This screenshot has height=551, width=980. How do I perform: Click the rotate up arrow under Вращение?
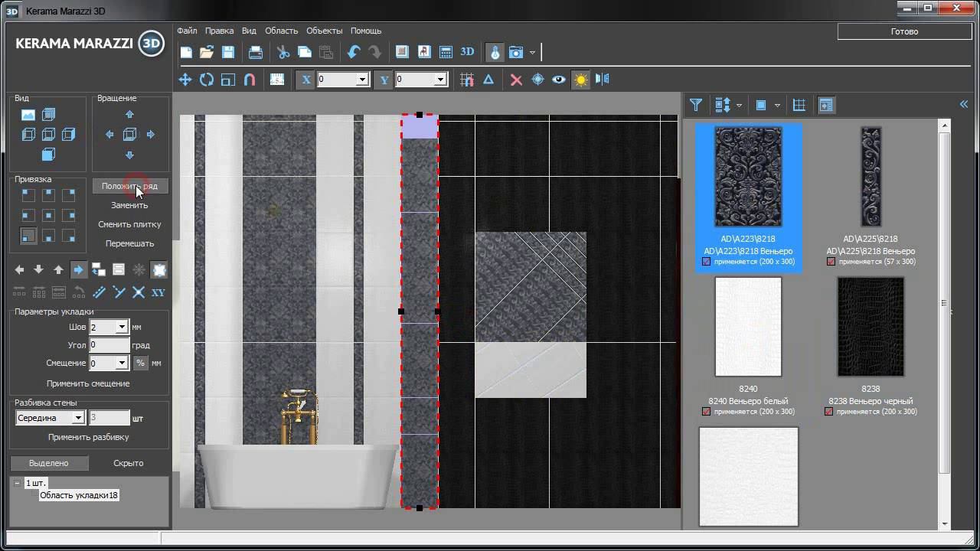pos(129,114)
